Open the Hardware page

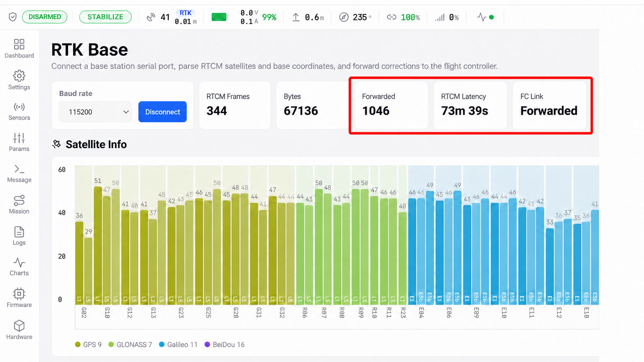[19, 330]
